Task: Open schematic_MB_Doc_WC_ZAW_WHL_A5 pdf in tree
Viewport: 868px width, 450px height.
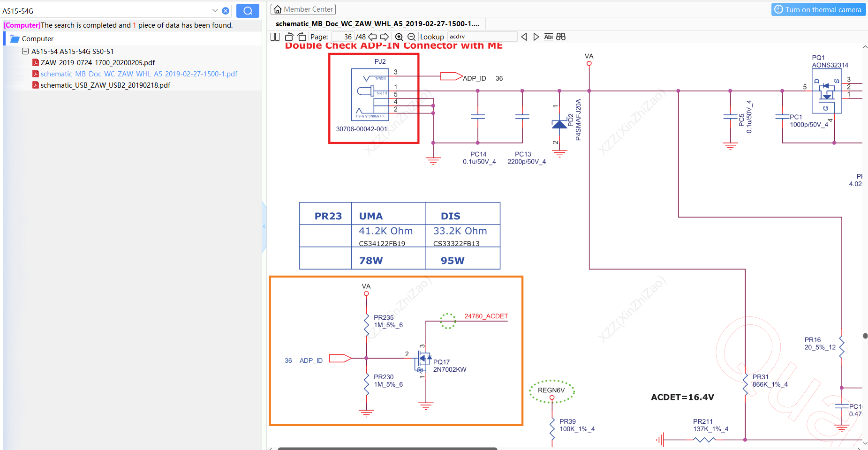Action: click(x=139, y=74)
